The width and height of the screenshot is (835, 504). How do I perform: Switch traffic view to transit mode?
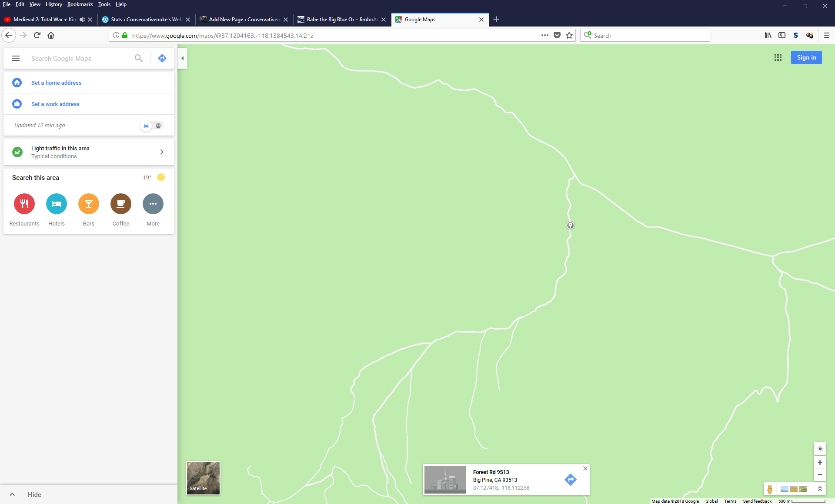(x=158, y=126)
